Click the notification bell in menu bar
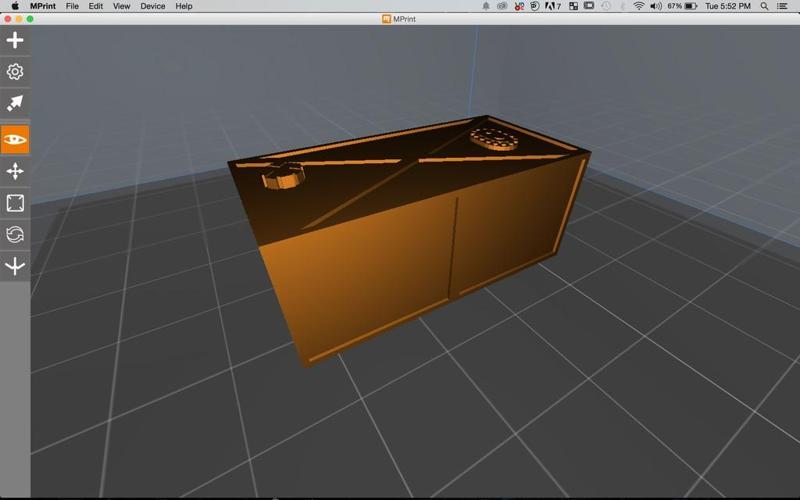This screenshot has height=500, width=800. click(x=486, y=6)
